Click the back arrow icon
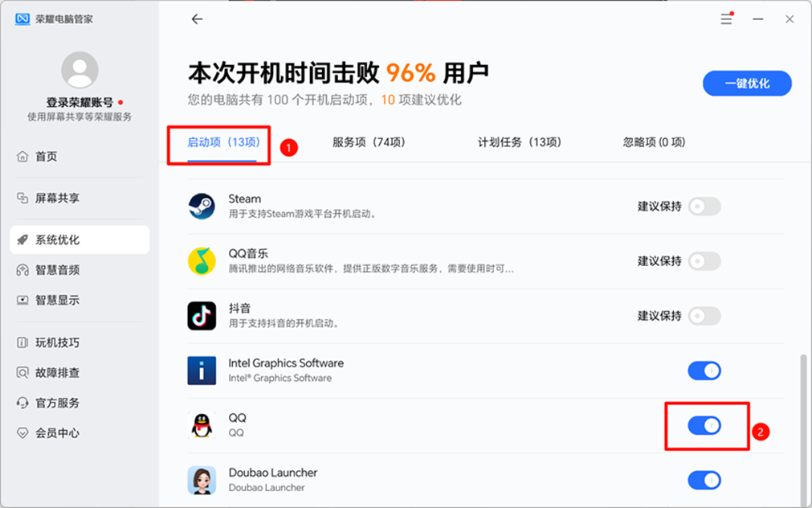This screenshot has width=812, height=508. coord(197,19)
